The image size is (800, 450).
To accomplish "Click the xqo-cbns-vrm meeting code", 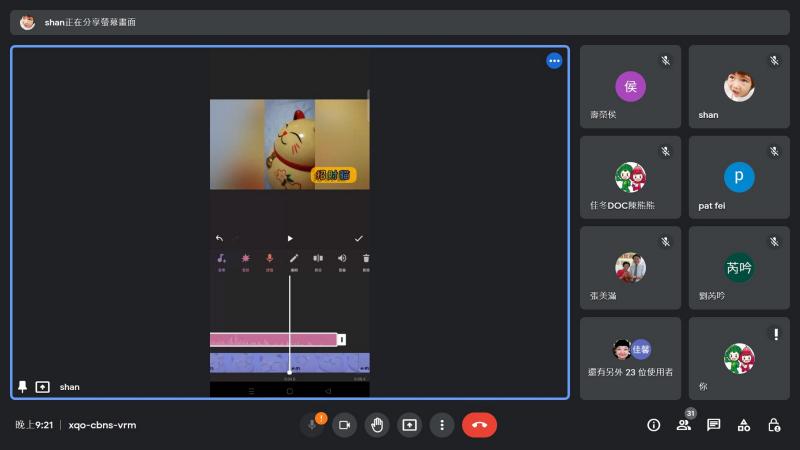I will (102, 425).
